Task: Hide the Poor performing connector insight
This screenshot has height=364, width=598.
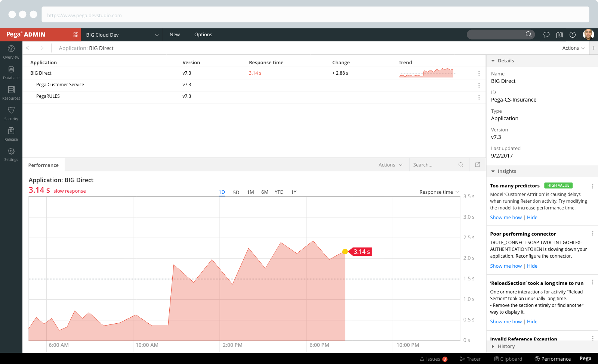Action: (x=532, y=266)
